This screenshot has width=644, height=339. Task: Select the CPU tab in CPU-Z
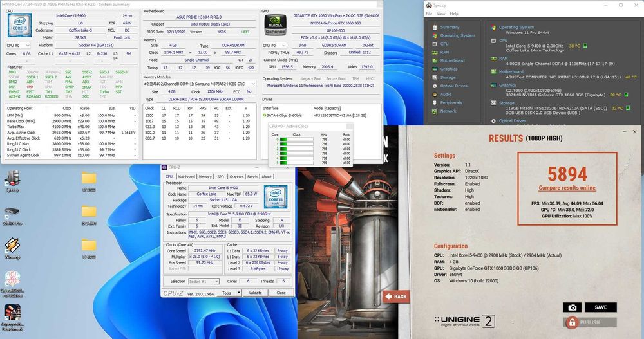[x=169, y=176]
